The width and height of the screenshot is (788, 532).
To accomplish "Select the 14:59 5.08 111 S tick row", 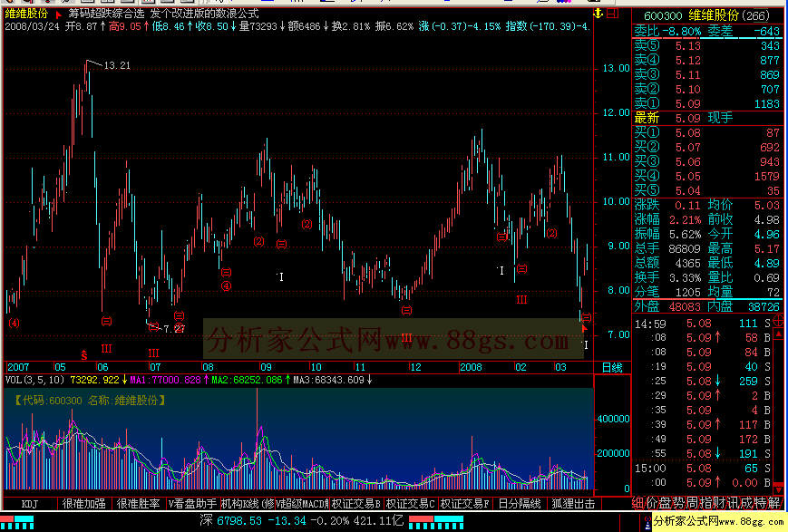I will coord(702,324).
